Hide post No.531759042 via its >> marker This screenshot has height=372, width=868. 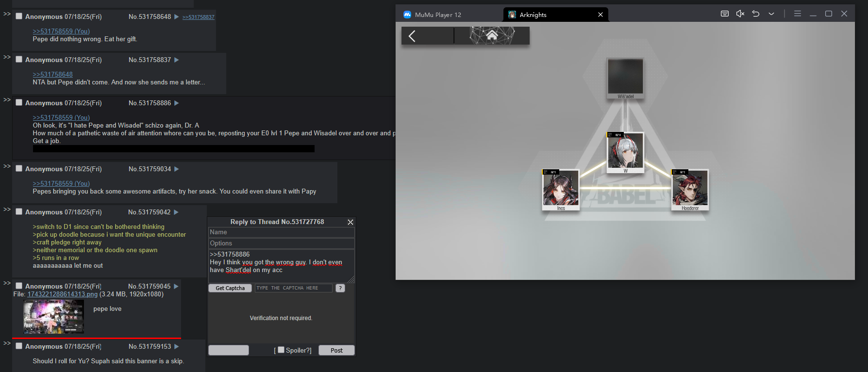point(7,209)
